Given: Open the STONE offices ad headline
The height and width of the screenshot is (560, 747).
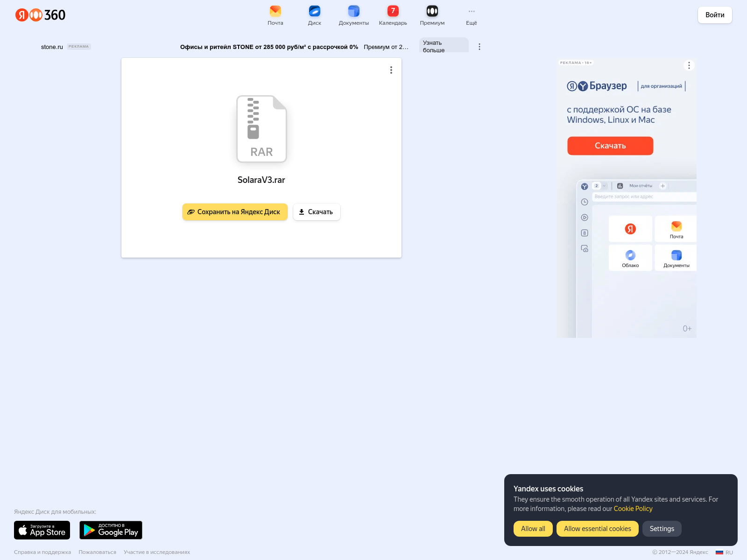Looking at the screenshot, I should tap(269, 47).
